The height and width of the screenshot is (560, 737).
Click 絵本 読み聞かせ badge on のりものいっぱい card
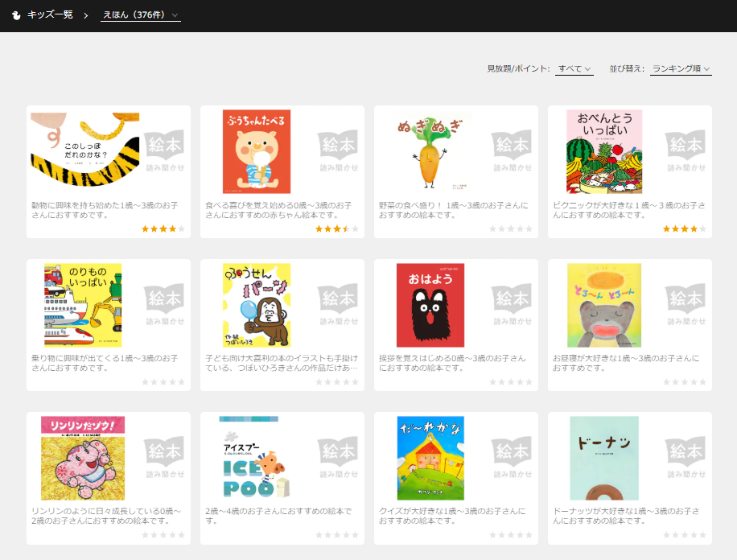point(164,305)
